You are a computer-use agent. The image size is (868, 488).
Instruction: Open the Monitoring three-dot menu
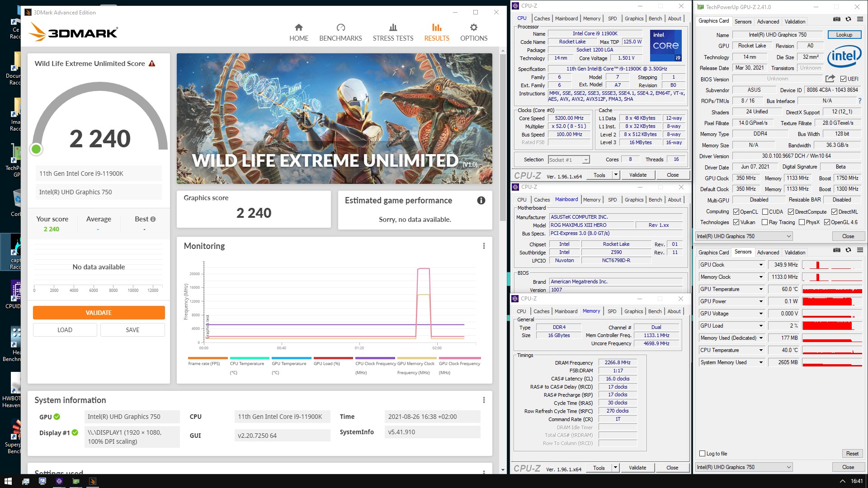pyautogui.click(x=484, y=246)
